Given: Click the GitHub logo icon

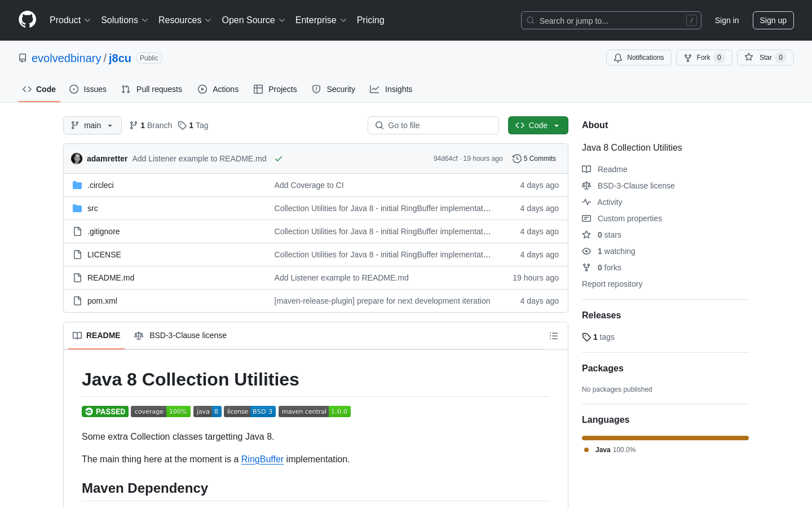Looking at the screenshot, I should coord(27,20).
